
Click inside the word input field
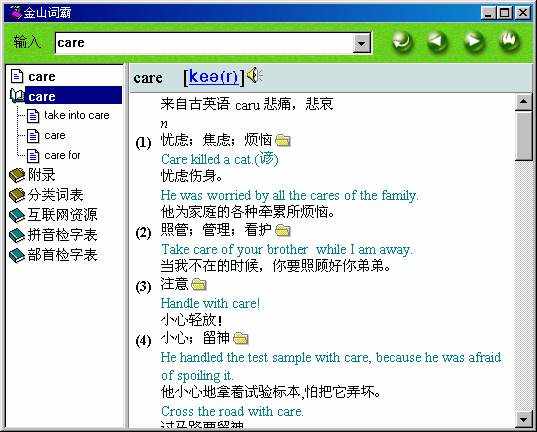click(x=204, y=43)
